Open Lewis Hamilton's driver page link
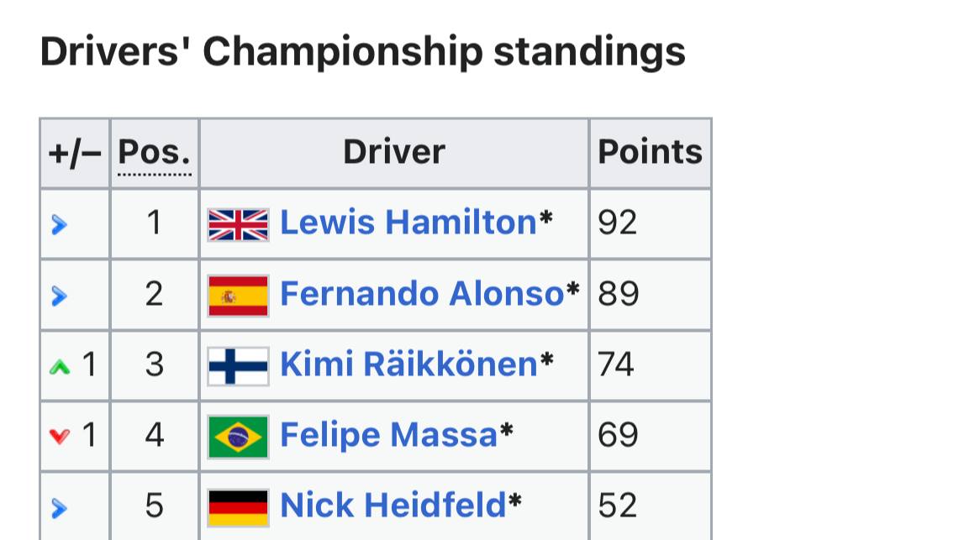The image size is (980, 540). [x=408, y=223]
